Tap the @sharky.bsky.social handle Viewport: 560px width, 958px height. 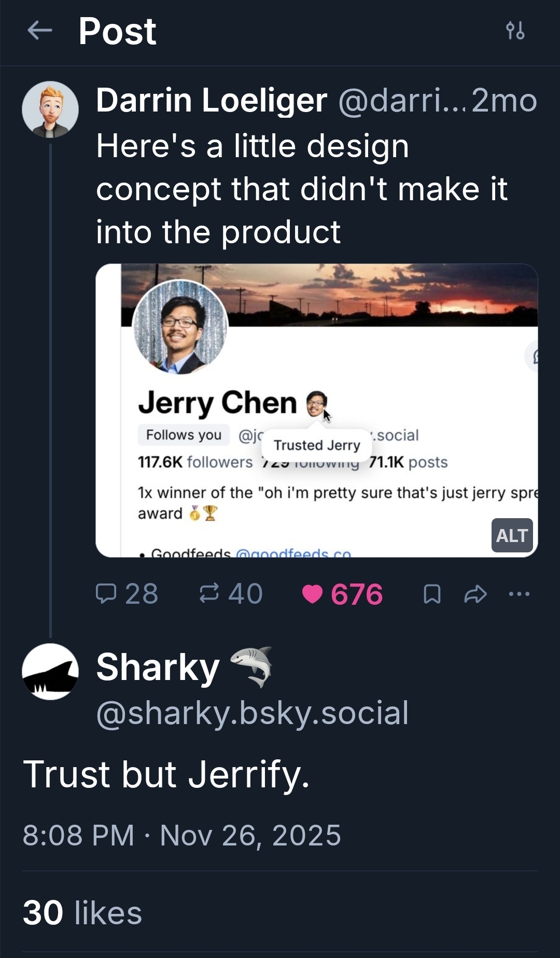tap(253, 713)
